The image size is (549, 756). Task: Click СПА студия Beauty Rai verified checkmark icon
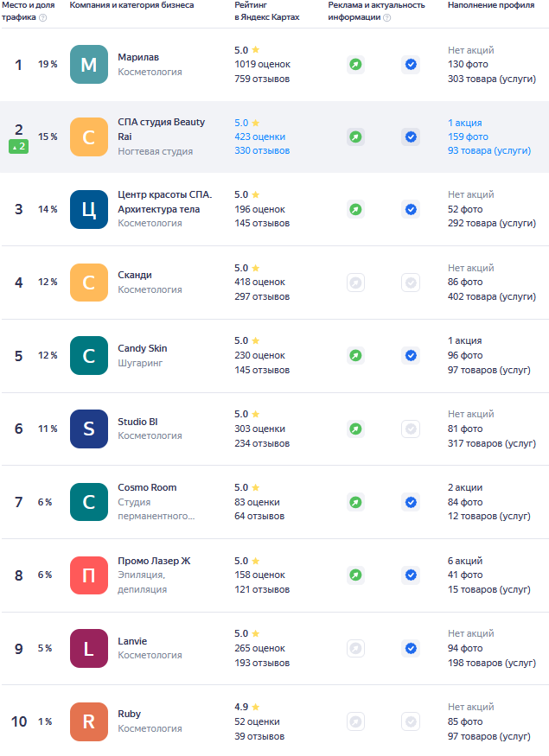[x=411, y=137]
